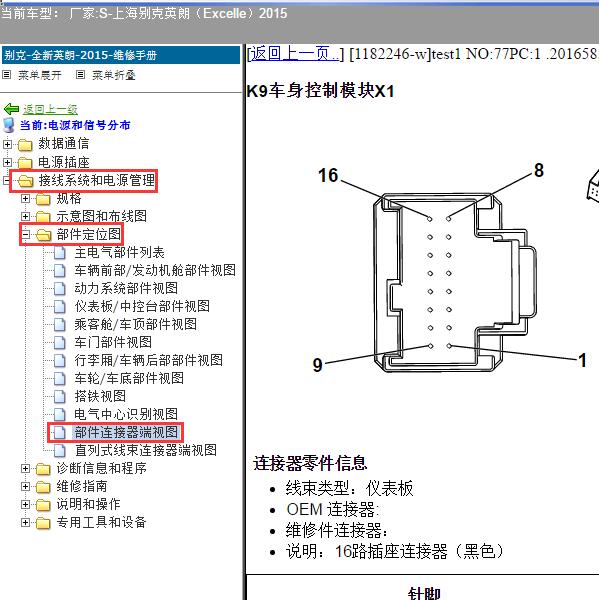
Task: Expand the 专用工具和设备 folder node
Action: pos(25,522)
